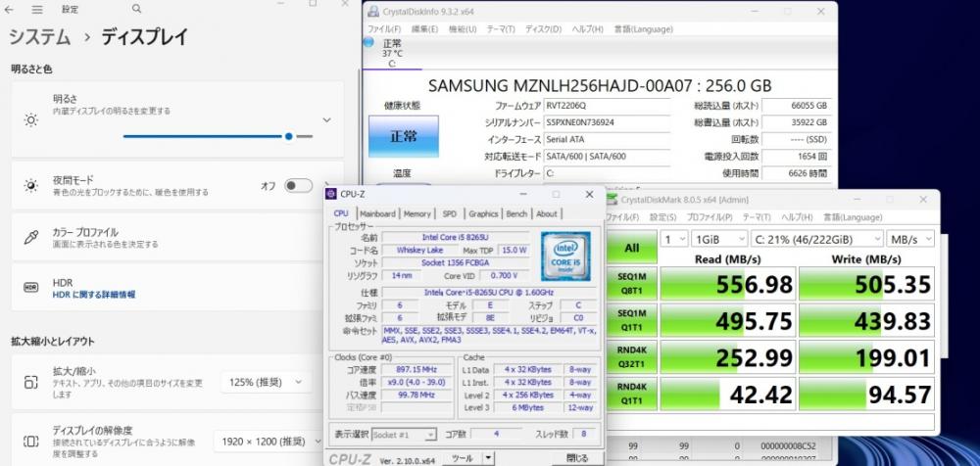The height and width of the screenshot is (466, 980).
Task: Switch to CPU-Z SPD tab
Action: coord(450,213)
